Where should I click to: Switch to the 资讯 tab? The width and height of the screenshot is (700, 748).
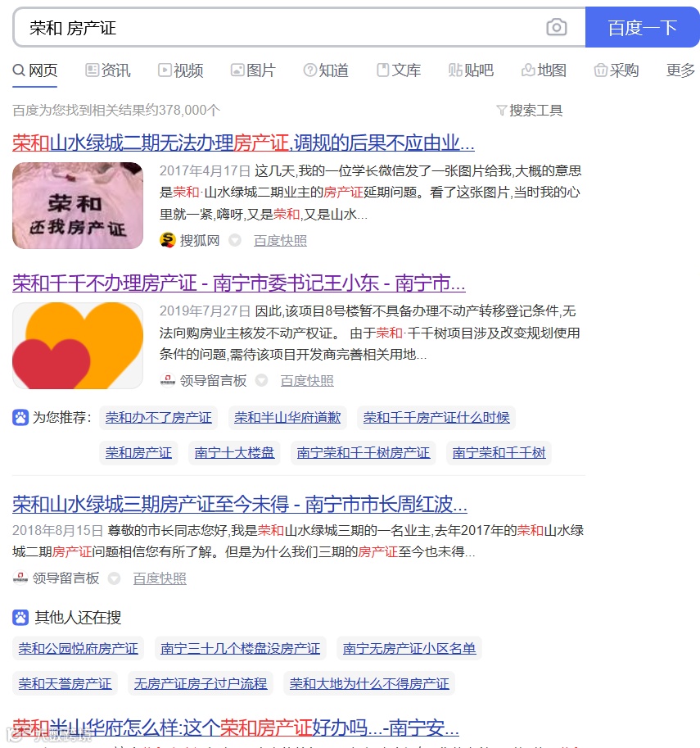click(108, 70)
